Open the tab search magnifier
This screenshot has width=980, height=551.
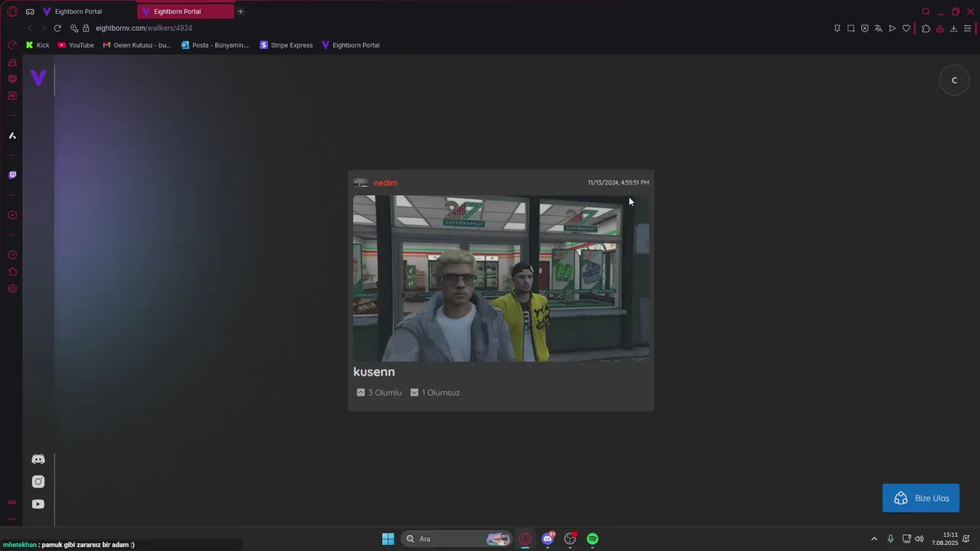[x=926, y=11]
